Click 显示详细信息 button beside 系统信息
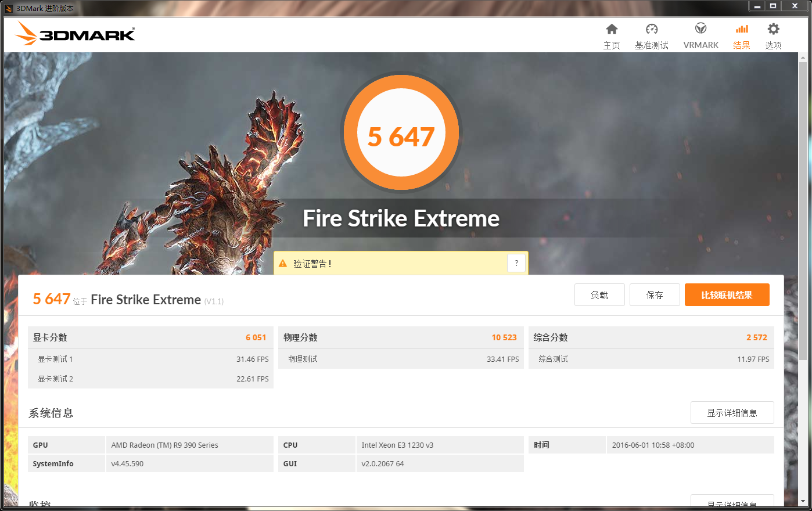The image size is (812, 511). pos(732,413)
